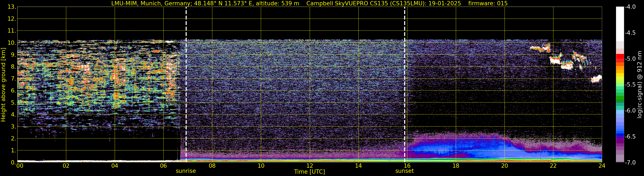
Task: Click the colorbar label '-4.0'
Action: pos(630,7)
